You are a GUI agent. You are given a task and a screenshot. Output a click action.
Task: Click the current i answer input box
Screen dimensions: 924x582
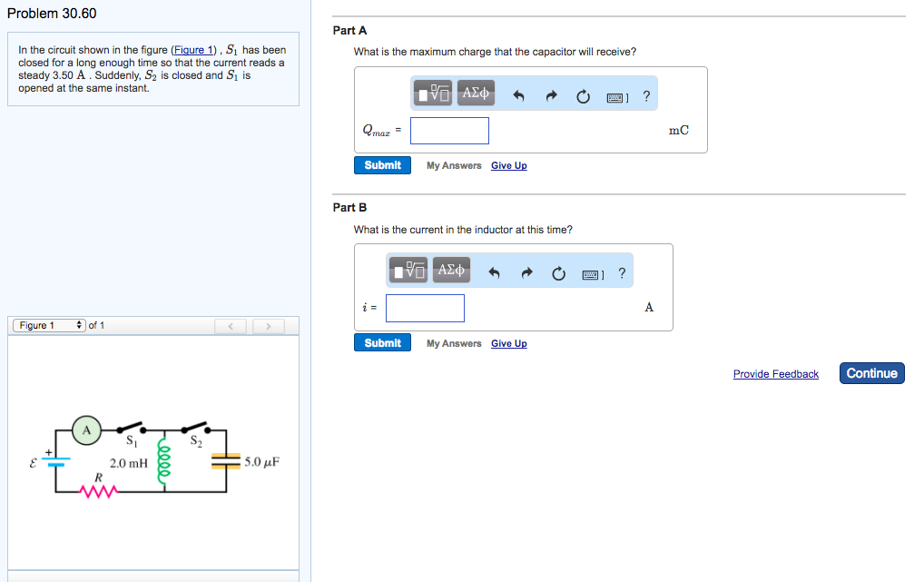click(425, 308)
